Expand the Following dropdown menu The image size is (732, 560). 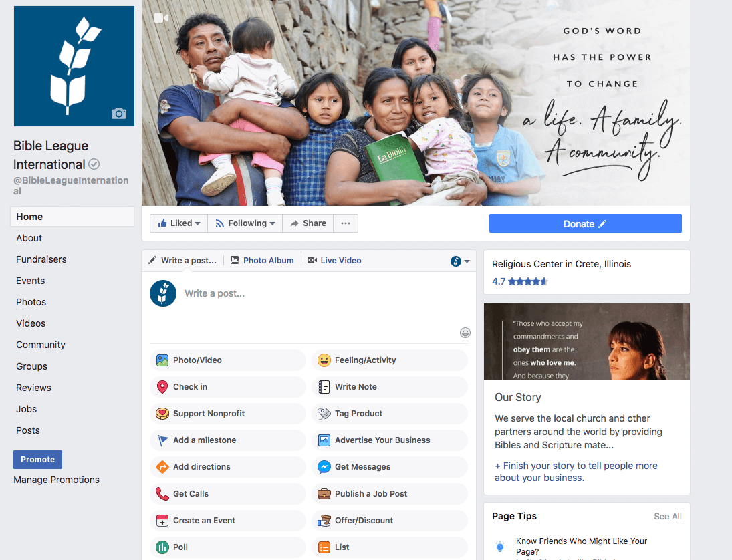pyautogui.click(x=245, y=223)
